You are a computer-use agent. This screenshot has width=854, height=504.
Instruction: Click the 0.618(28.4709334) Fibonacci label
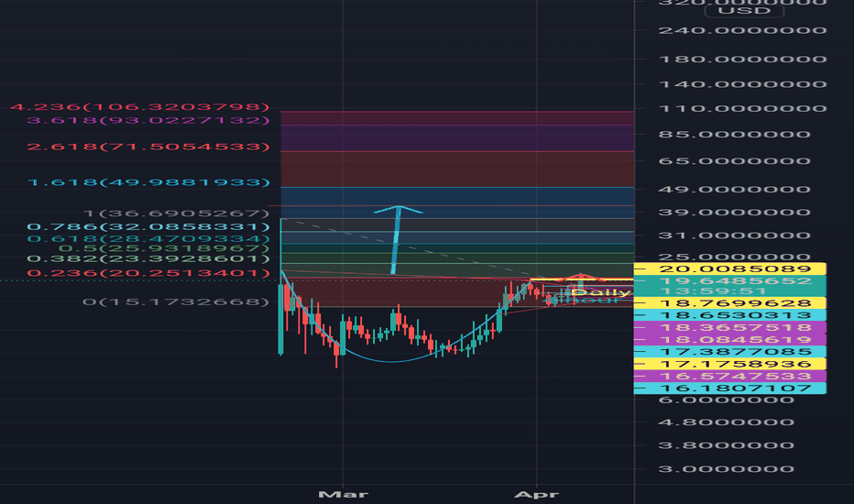[148, 238]
